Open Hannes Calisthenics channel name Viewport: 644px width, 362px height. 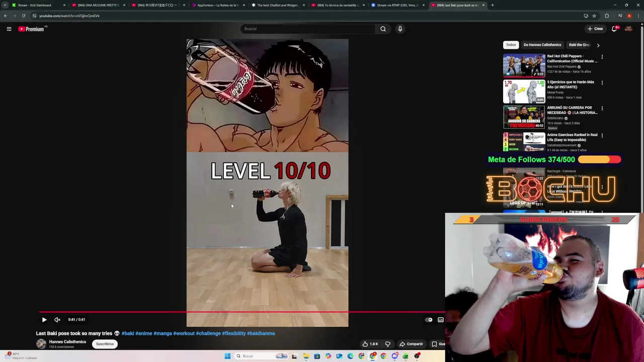point(67,342)
